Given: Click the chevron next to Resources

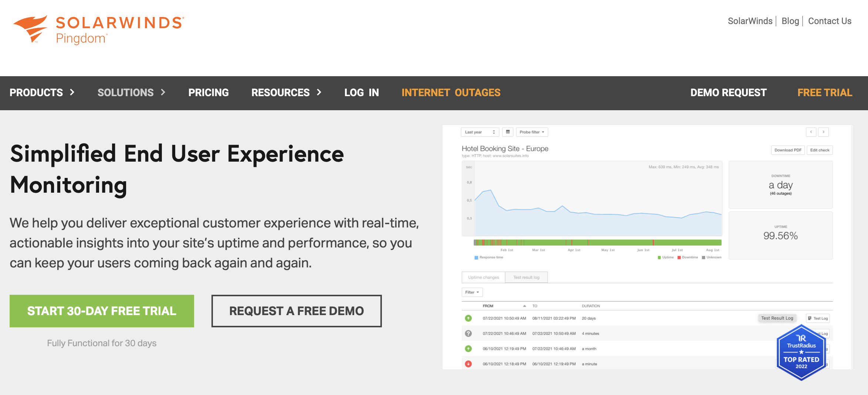Looking at the screenshot, I should (x=319, y=92).
